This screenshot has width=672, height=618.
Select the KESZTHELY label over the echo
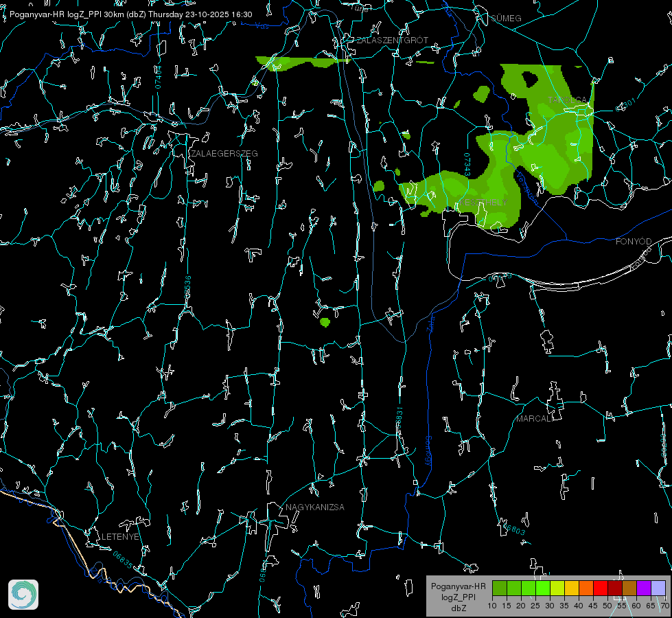tap(483, 202)
